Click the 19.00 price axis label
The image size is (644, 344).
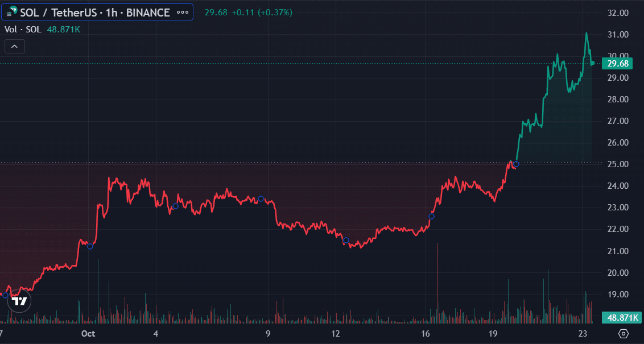point(618,295)
